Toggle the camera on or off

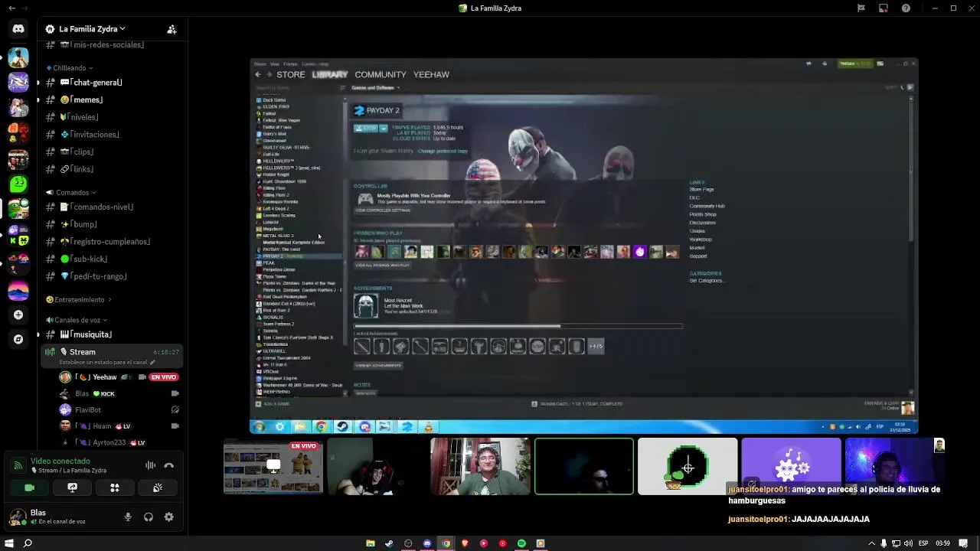point(29,487)
